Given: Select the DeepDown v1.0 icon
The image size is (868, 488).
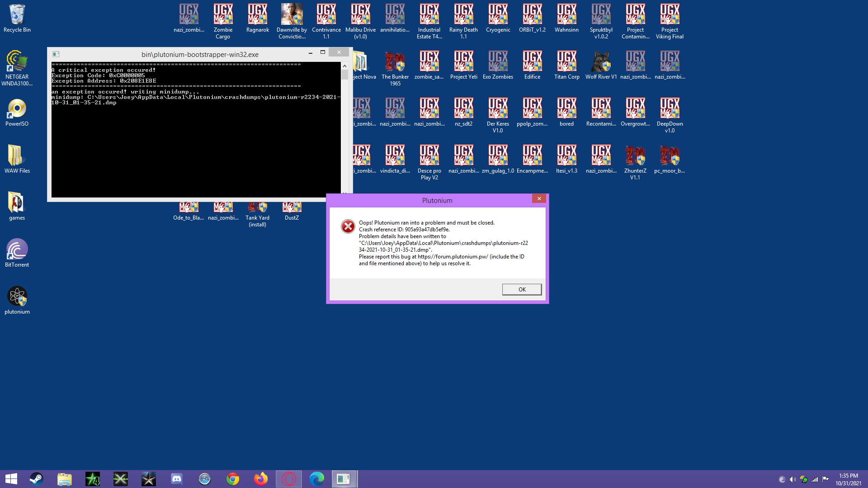Looking at the screenshot, I should coord(670,115).
